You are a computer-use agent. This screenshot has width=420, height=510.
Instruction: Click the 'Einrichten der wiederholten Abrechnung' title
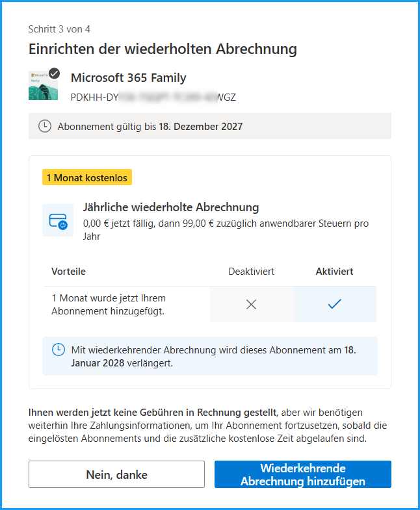(x=163, y=49)
